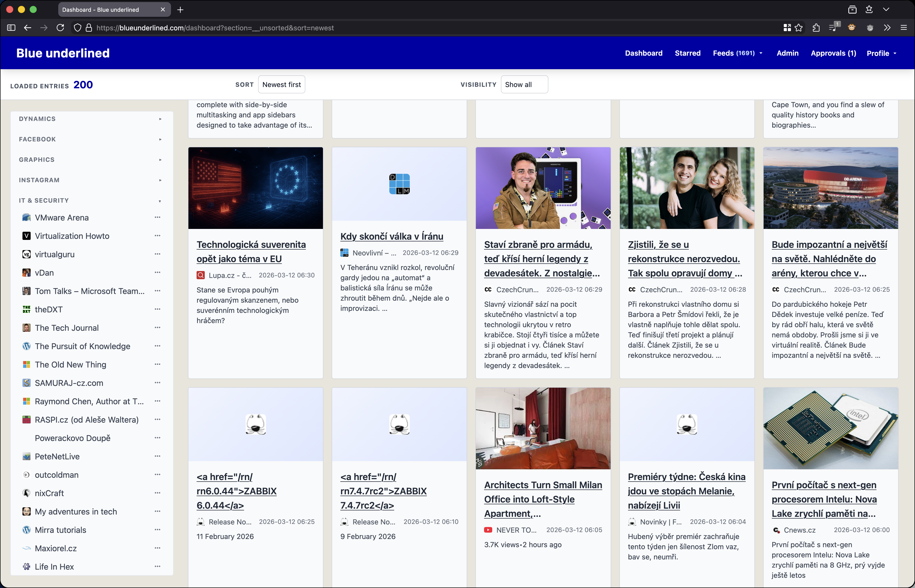Toggle the browser sidebar panel

coord(11,28)
